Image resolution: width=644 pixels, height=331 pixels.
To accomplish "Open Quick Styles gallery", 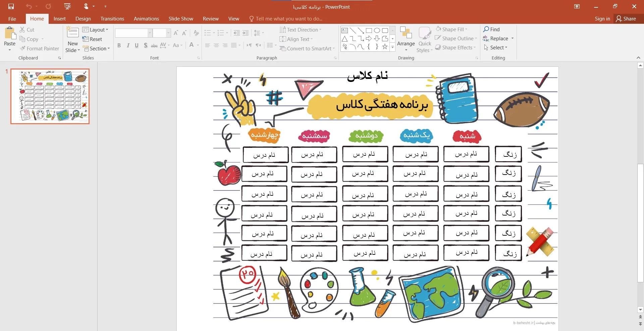I will click(x=425, y=40).
